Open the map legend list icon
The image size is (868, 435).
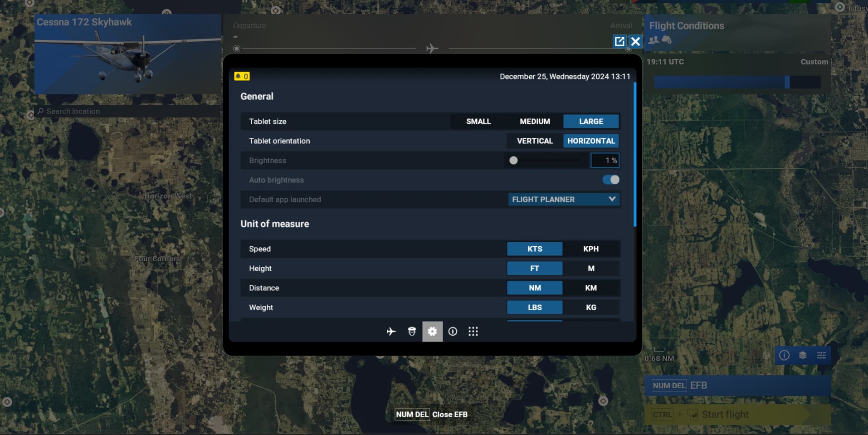[x=821, y=355]
